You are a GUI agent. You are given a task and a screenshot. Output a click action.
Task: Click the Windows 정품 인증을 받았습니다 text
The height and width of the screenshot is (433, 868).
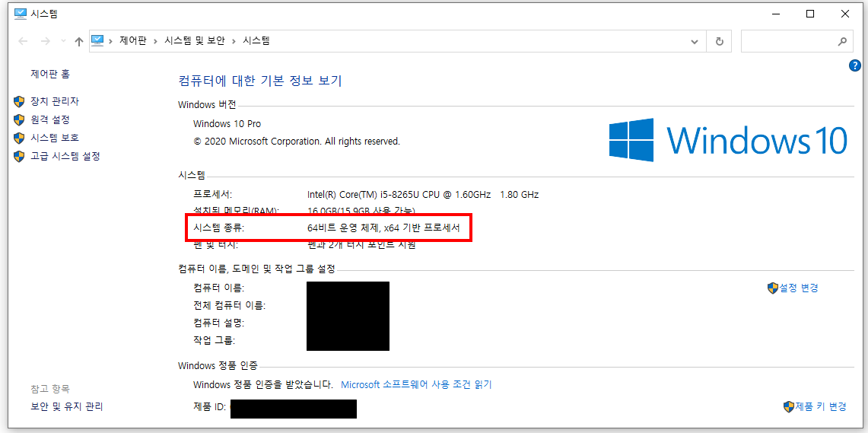click(x=263, y=384)
